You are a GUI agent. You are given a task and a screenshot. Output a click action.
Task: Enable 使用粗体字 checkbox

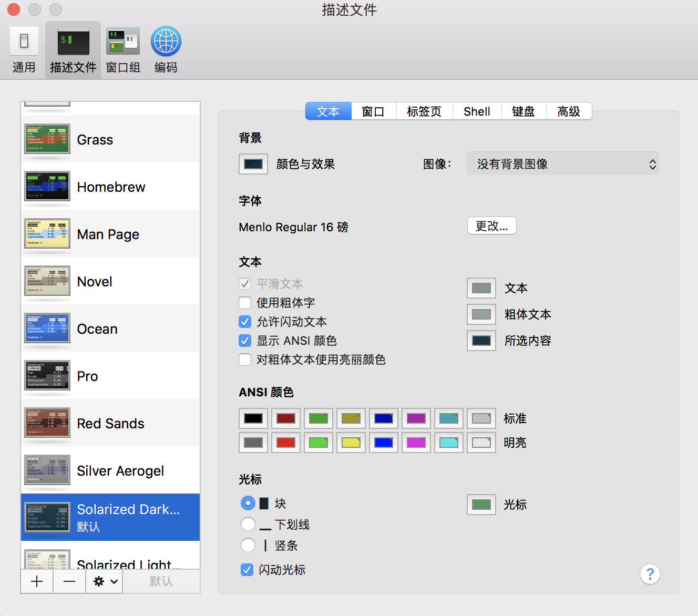pos(245,303)
